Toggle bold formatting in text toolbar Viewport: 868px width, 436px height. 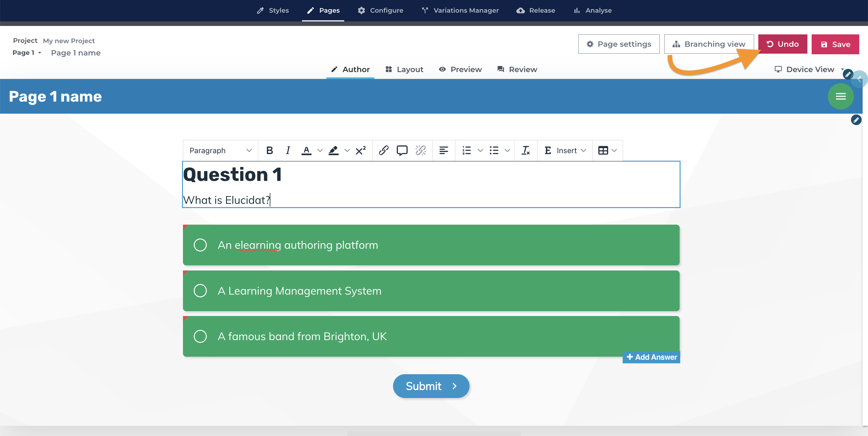pos(269,150)
